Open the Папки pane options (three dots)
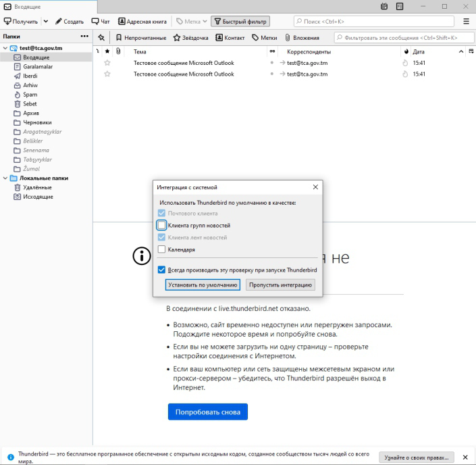This screenshot has height=465, width=476. click(x=84, y=36)
